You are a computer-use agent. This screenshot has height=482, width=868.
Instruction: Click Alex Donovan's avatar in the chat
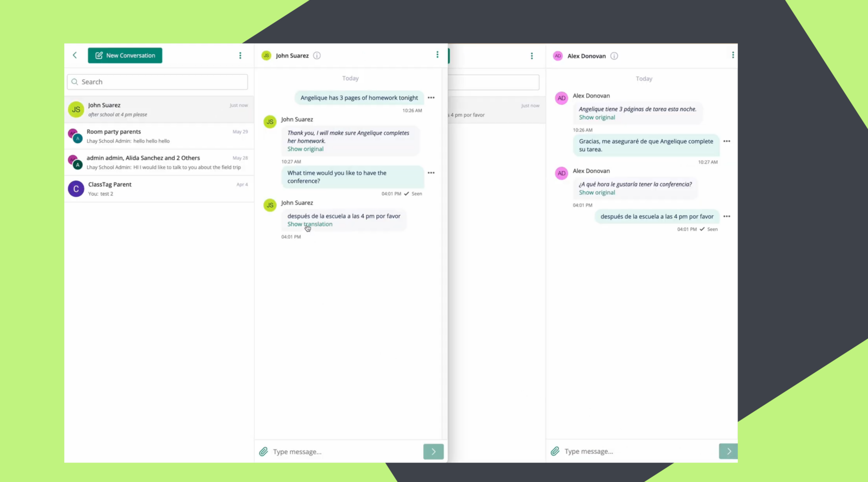pyautogui.click(x=561, y=98)
